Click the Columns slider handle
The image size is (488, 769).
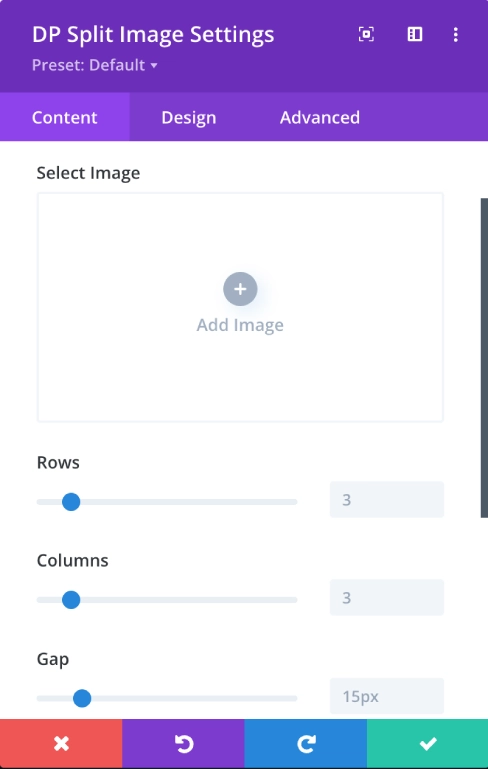point(71,600)
